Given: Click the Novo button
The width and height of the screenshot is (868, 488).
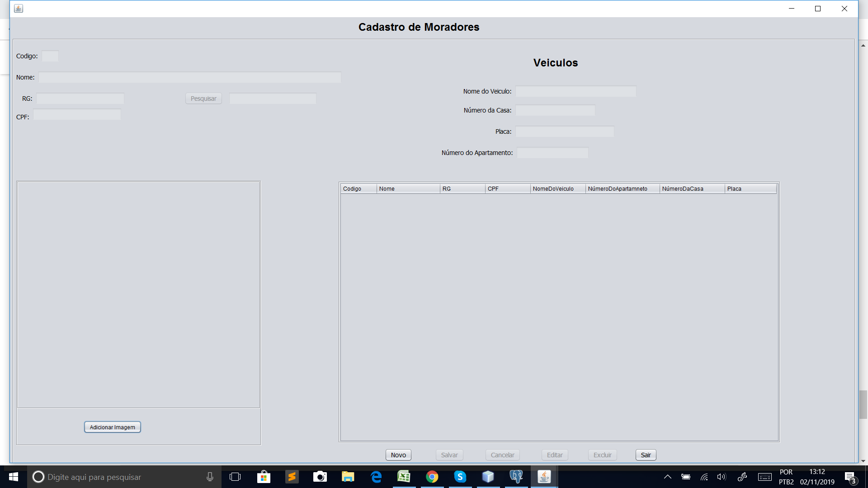Looking at the screenshot, I should coord(398,455).
